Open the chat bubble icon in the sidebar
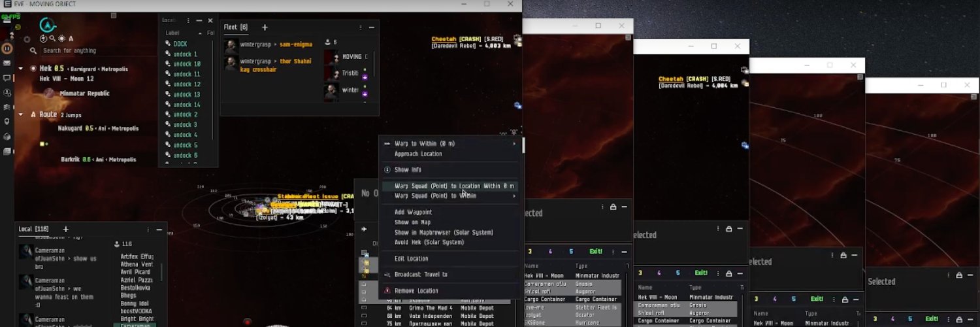 click(7, 78)
